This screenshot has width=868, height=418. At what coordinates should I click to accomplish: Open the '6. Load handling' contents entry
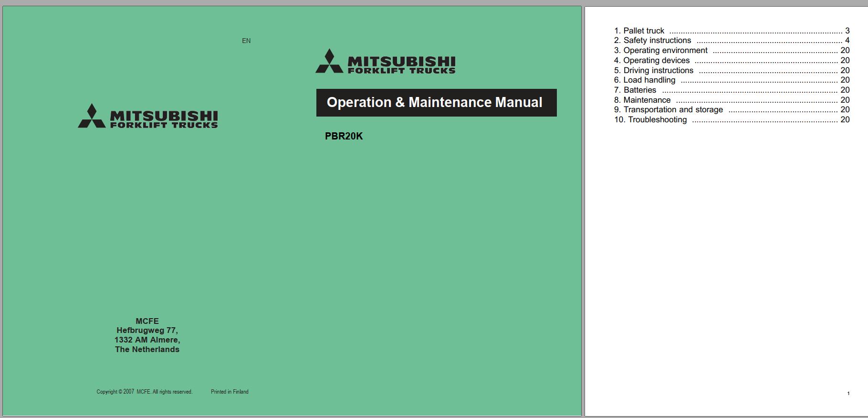coord(732,80)
